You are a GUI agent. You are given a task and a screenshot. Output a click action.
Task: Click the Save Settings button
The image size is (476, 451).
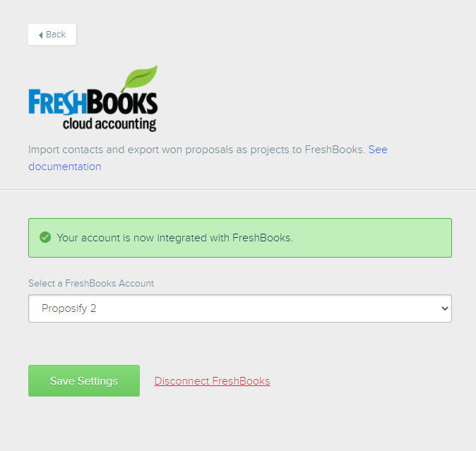[x=84, y=380]
